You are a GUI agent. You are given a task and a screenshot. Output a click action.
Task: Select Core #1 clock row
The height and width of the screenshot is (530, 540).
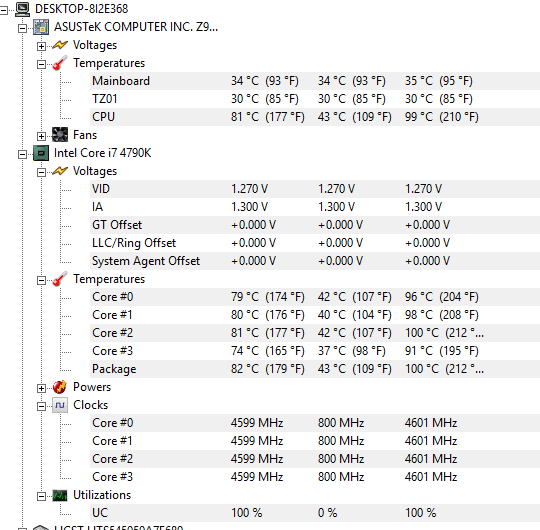click(x=315, y=441)
